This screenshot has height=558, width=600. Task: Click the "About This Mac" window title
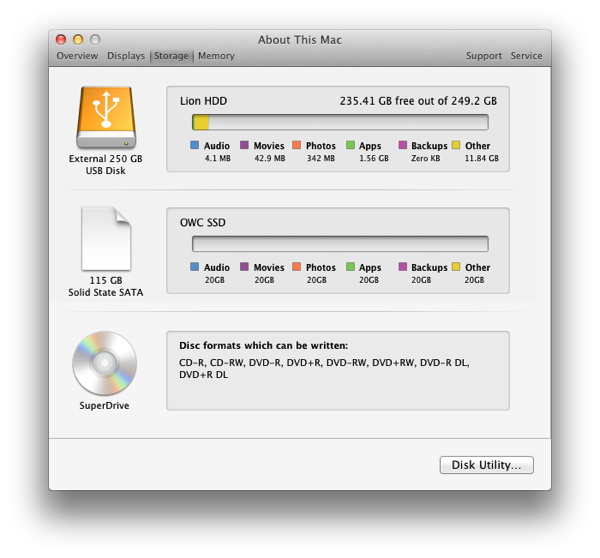pyautogui.click(x=300, y=40)
